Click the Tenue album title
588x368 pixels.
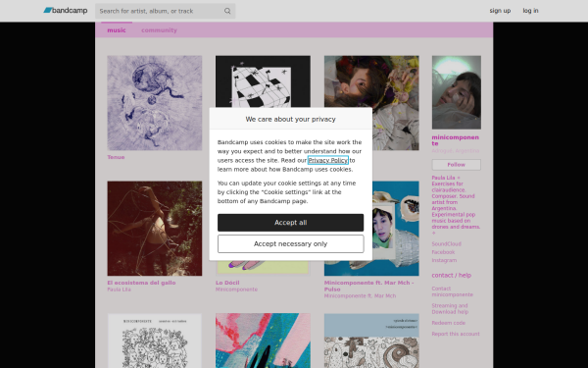pos(116,157)
